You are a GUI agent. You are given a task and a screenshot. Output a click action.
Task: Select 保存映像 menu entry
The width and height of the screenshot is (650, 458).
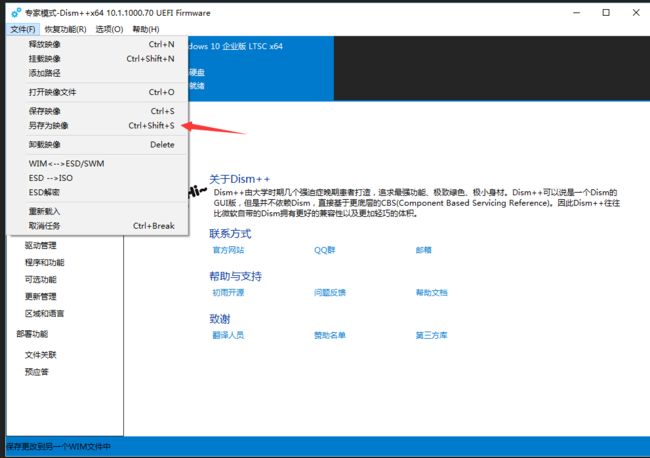[98, 111]
